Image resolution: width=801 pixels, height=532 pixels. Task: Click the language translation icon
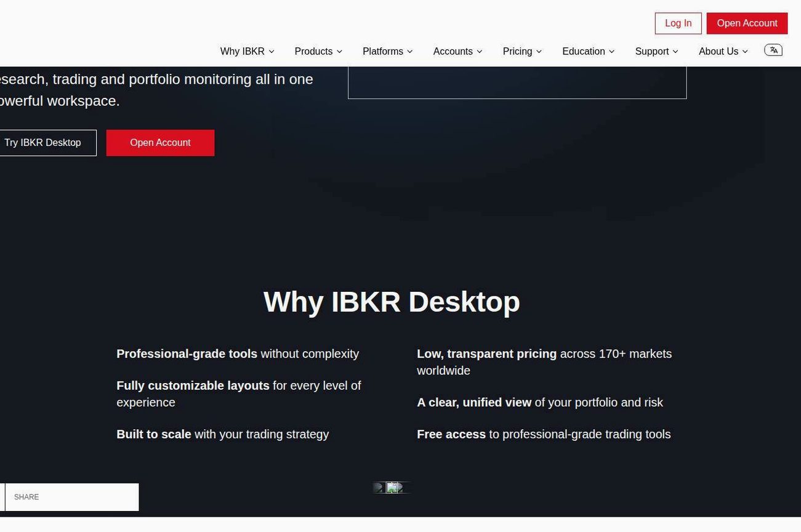pos(773,50)
